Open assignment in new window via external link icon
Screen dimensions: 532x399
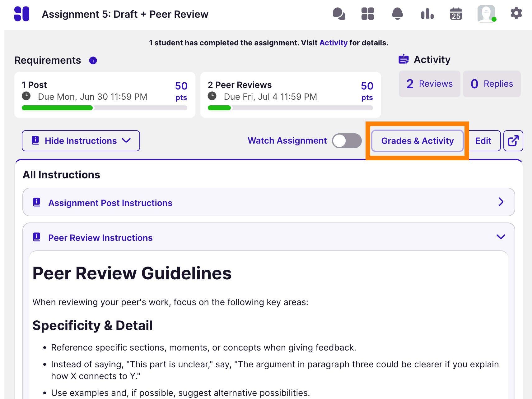(x=513, y=140)
